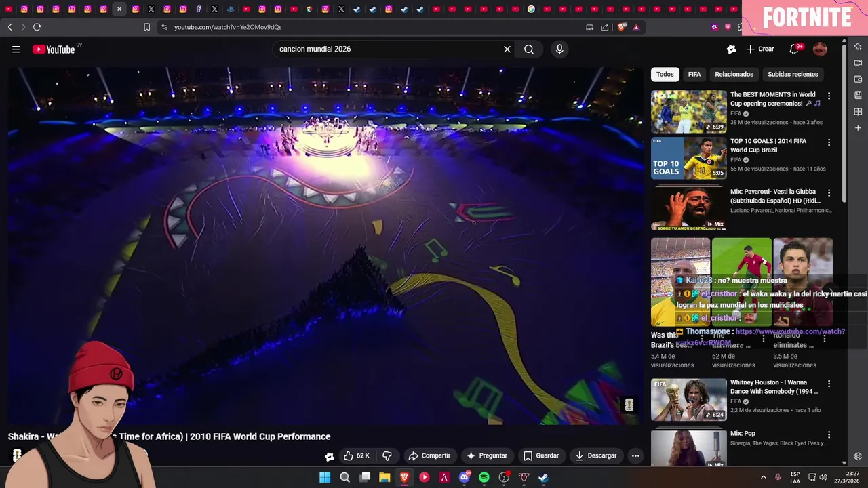Click the star-shaped icon left of Crear
The image size is (868, 488).
coord(731,49)
